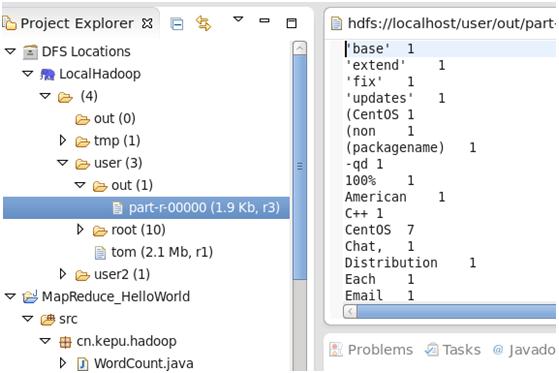Click the WordCount.java file icon
Screen dimensions: 559x373
click(x=83, y=364)
